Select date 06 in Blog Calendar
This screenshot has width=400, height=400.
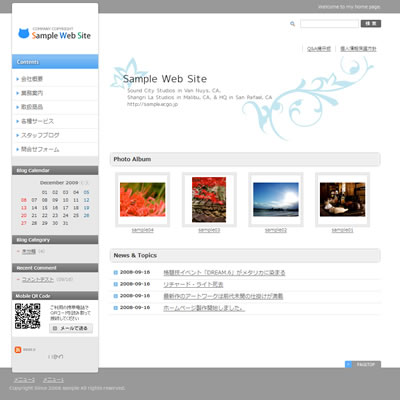(x=24, y=200)
